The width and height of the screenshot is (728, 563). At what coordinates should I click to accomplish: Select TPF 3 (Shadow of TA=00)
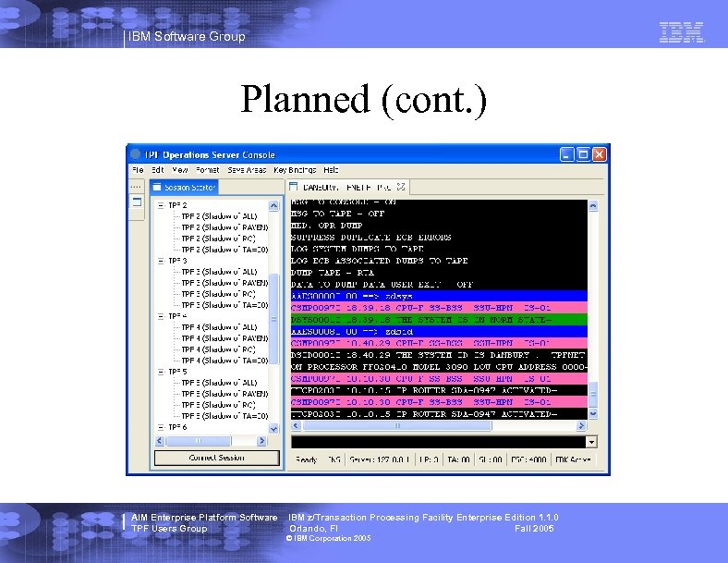coord(224,305)
